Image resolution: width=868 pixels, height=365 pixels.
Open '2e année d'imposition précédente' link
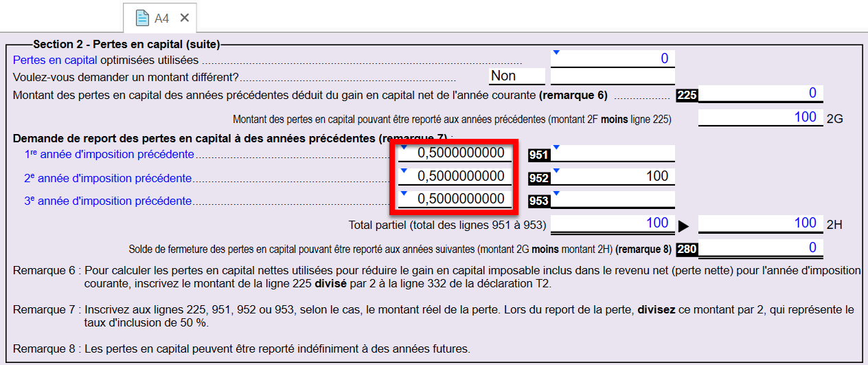pyautogui.click(x=108, y=178)
